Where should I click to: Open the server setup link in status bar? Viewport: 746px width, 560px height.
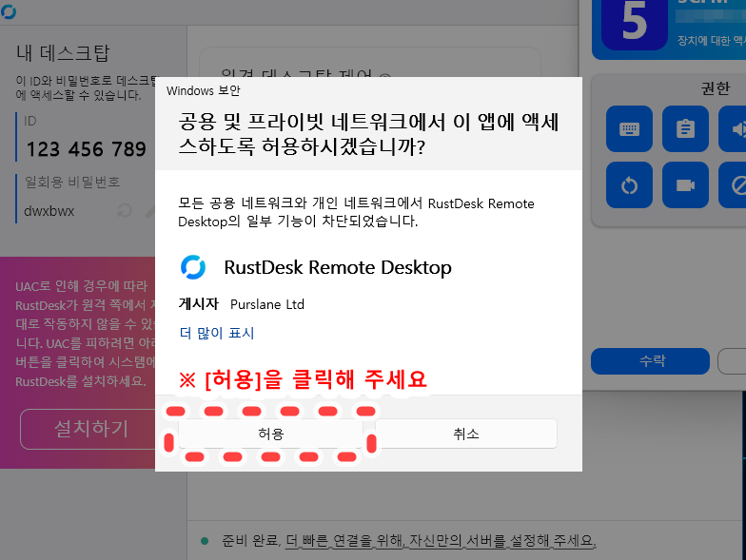point(441,540)
